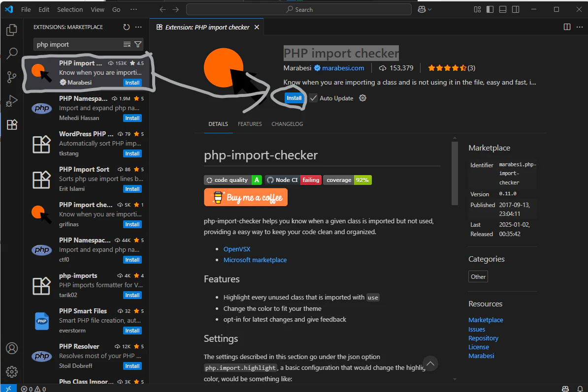Install PHP import checker by grifinas

click(x=132, y=224)
